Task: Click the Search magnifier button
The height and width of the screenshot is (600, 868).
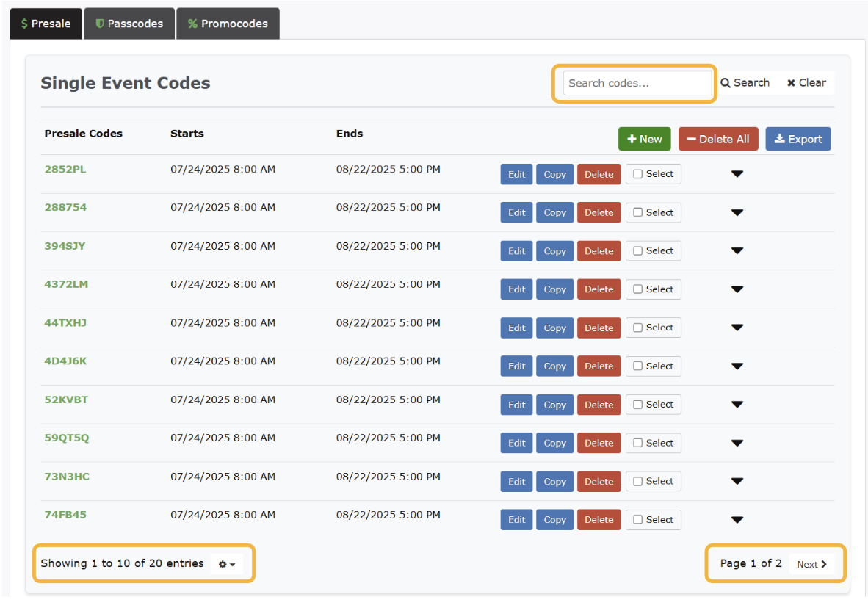Action: coord(745,83)
